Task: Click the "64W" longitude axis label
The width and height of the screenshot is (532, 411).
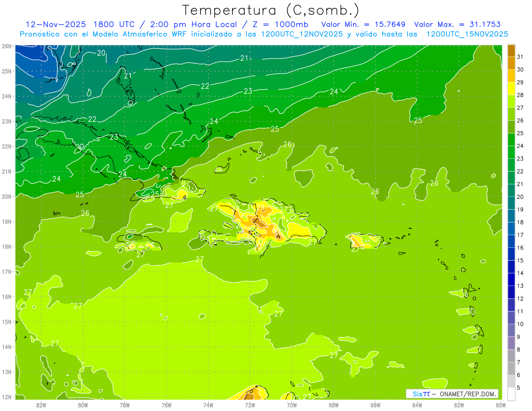Action: click(x=417, y=405)
